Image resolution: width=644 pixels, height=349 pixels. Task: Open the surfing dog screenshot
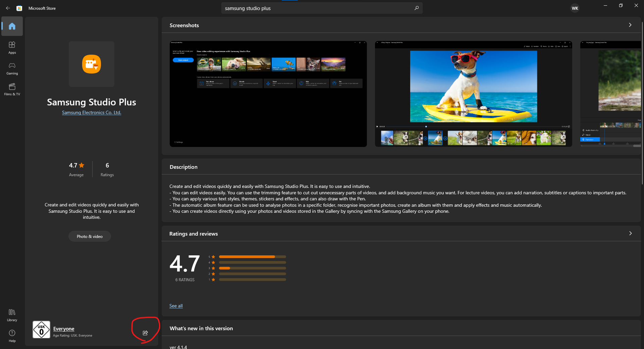click(474, 94)
